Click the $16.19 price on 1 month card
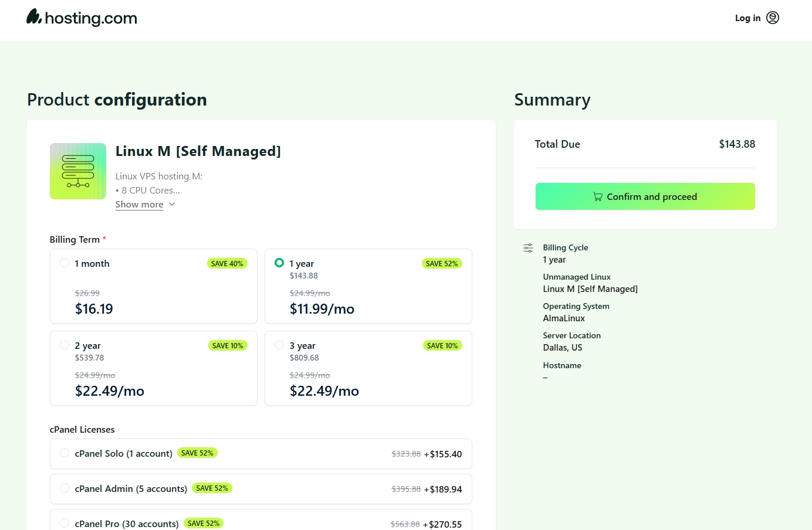The image size is (812, 530). coord(94,309)
